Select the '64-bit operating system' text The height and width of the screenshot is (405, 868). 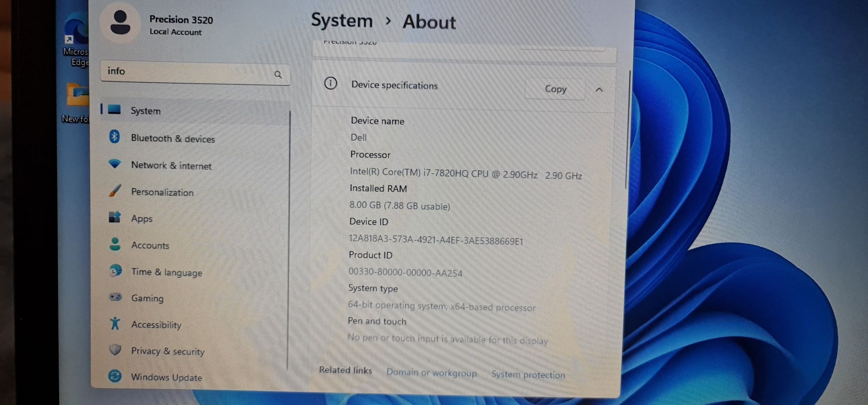[441, 306]
